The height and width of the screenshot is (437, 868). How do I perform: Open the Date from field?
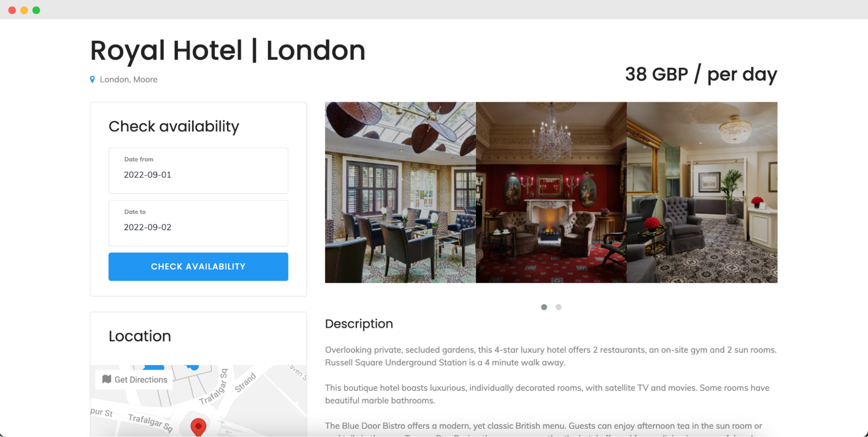198,171
